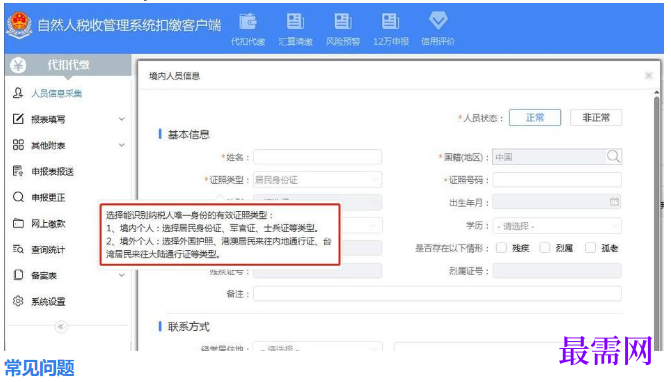
Task: Click the 证照号码 input field
Action: click(557, 180)
